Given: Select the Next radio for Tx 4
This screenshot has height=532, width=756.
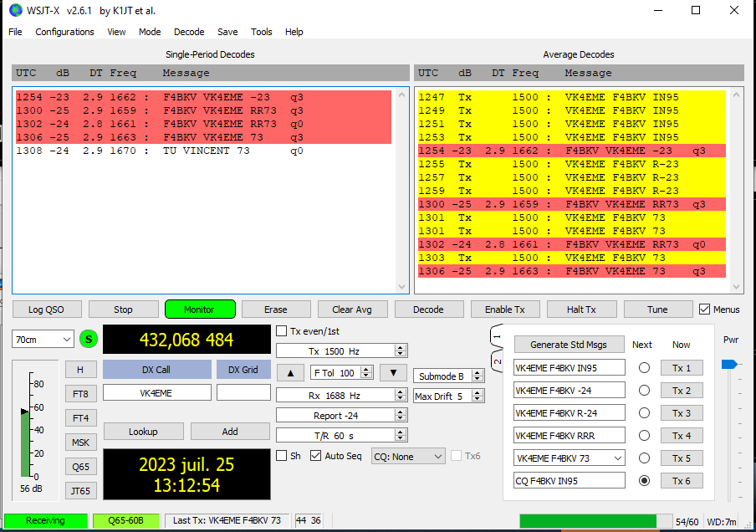Looking at the screenshot, I should coord(644,436).
